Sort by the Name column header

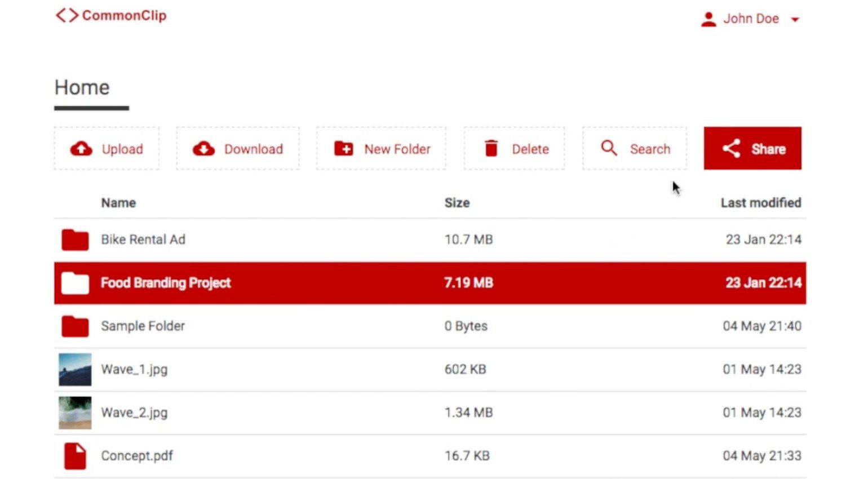pos(118,203)
